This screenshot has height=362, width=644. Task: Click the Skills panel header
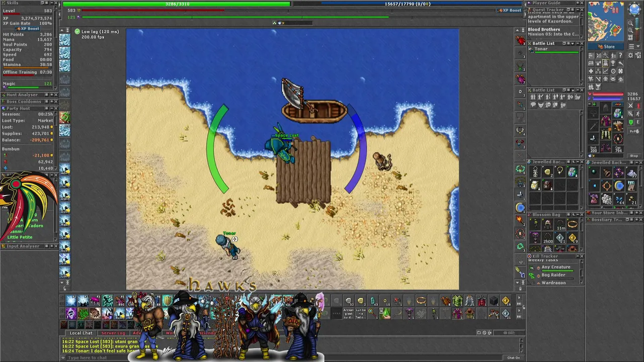29,3
